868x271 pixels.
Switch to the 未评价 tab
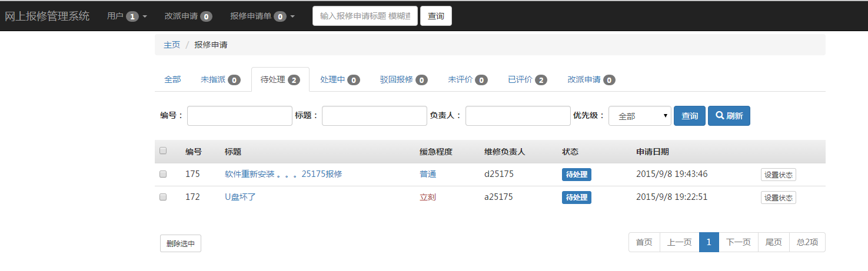click(468, 79)
